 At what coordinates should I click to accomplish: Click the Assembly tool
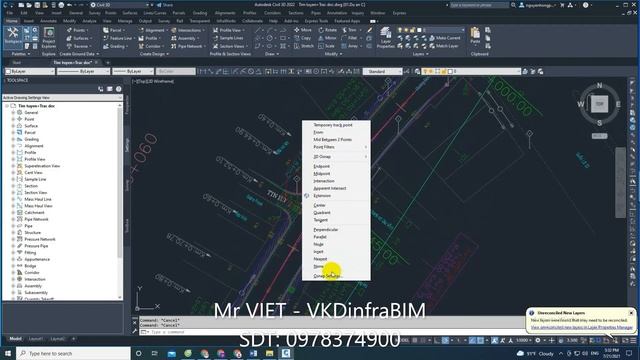[185, 38]
